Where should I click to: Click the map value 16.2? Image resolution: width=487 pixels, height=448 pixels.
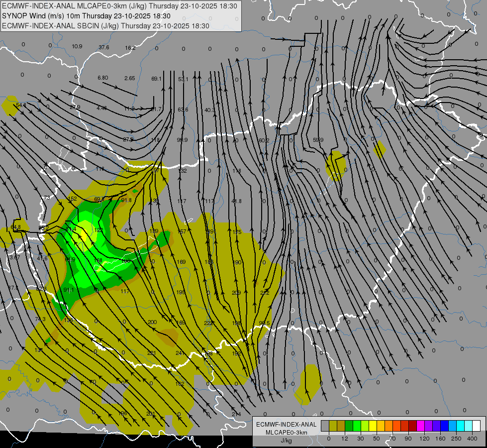[x=130, y=48]
